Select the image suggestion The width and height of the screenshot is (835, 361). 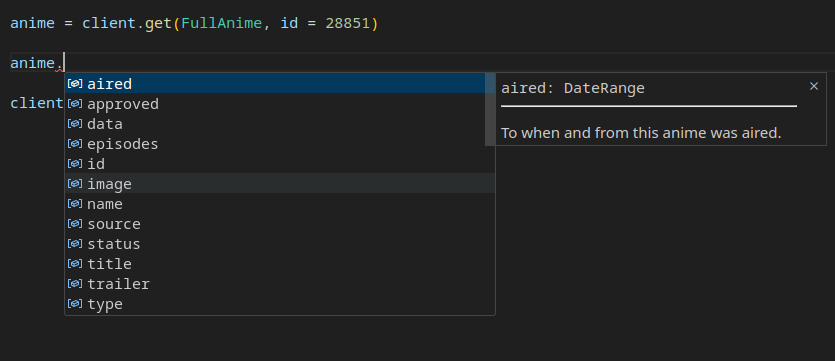[280, 184]
